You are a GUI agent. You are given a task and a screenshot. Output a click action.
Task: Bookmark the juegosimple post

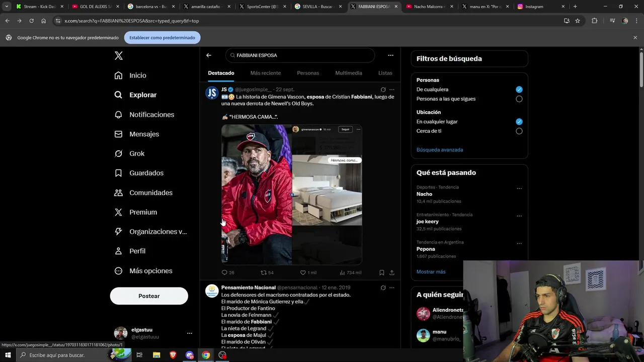pos(382,273)
